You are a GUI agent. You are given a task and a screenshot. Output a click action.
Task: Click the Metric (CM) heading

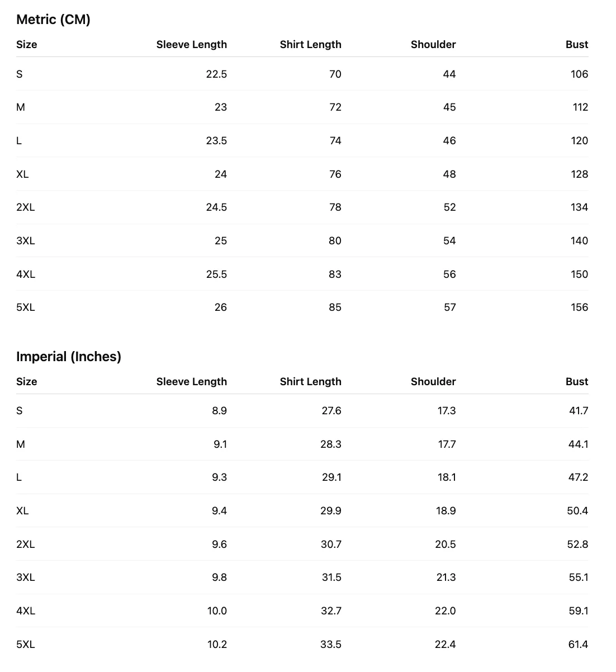(53, 20)
